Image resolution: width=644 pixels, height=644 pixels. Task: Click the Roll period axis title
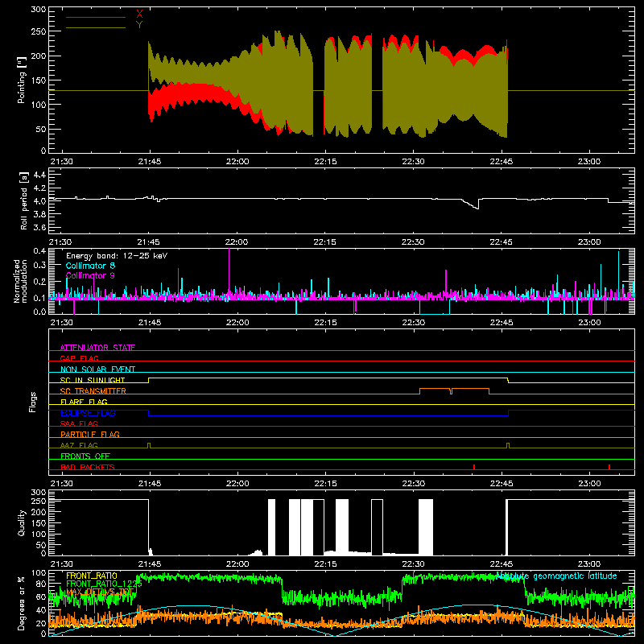[23, 200]
